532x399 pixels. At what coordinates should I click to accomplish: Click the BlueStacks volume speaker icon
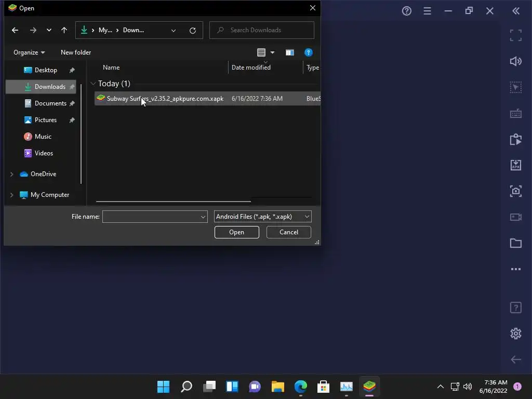click(x=515, y=61)
